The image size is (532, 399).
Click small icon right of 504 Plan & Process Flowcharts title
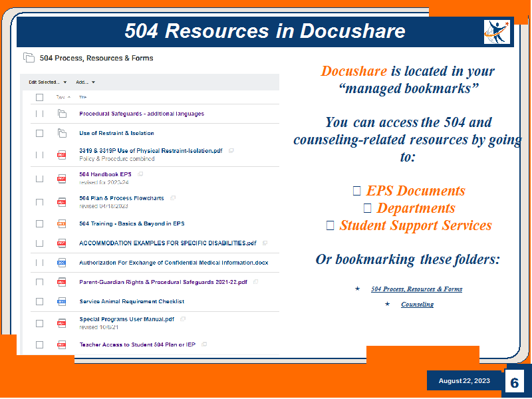coord(173,198)
